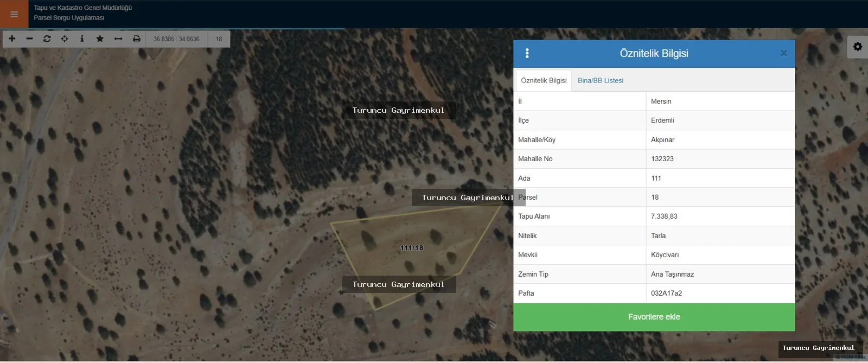Refresh the map view

[x=47, y=39]
